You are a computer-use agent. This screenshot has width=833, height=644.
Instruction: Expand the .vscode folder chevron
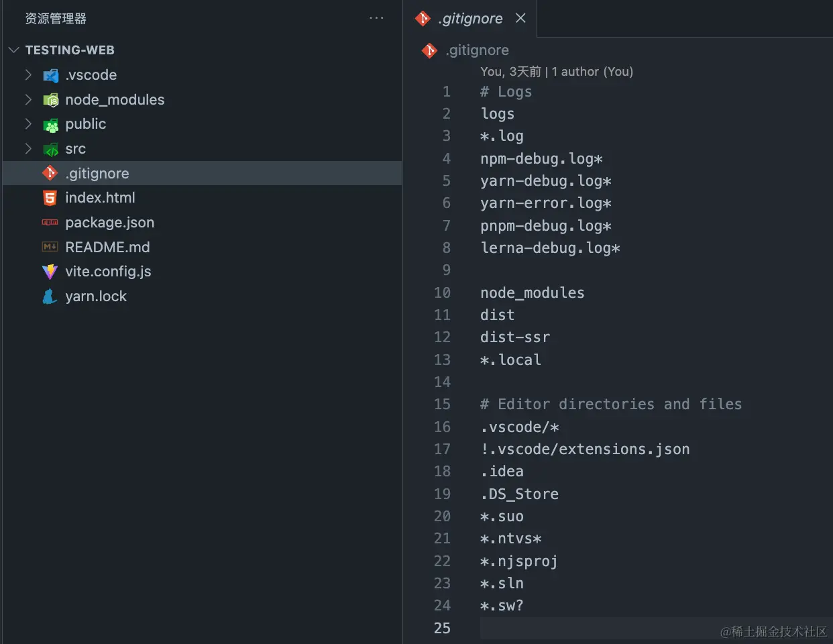pyautogui.click(x=28, y=74)
